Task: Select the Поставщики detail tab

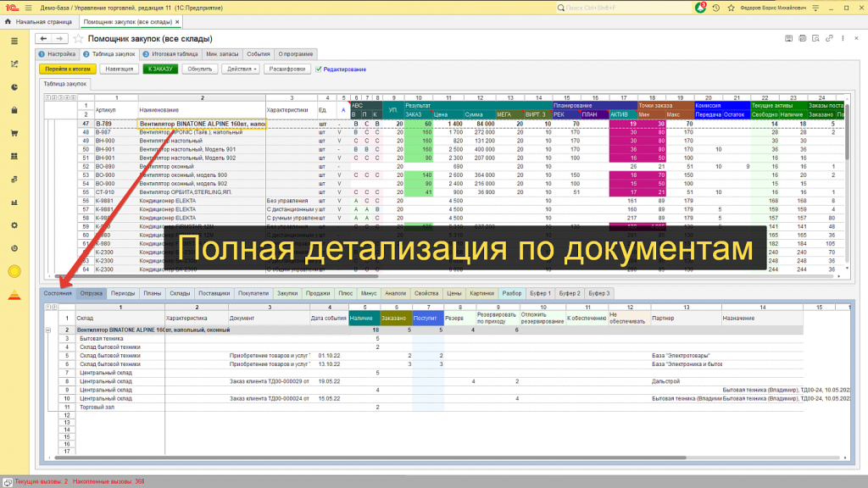Action: (x=214, y=293)
